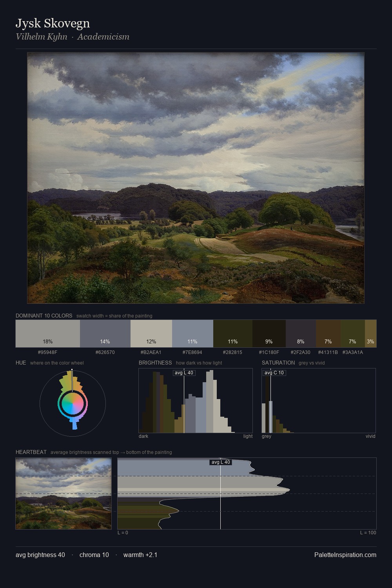Click the hue color wheel chart

73,403
